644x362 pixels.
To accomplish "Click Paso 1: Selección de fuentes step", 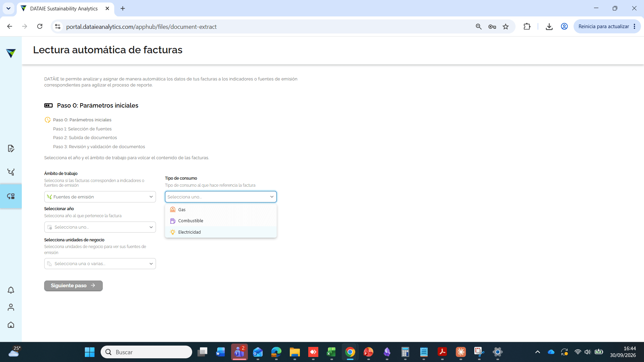I will [x=82, y=129].
